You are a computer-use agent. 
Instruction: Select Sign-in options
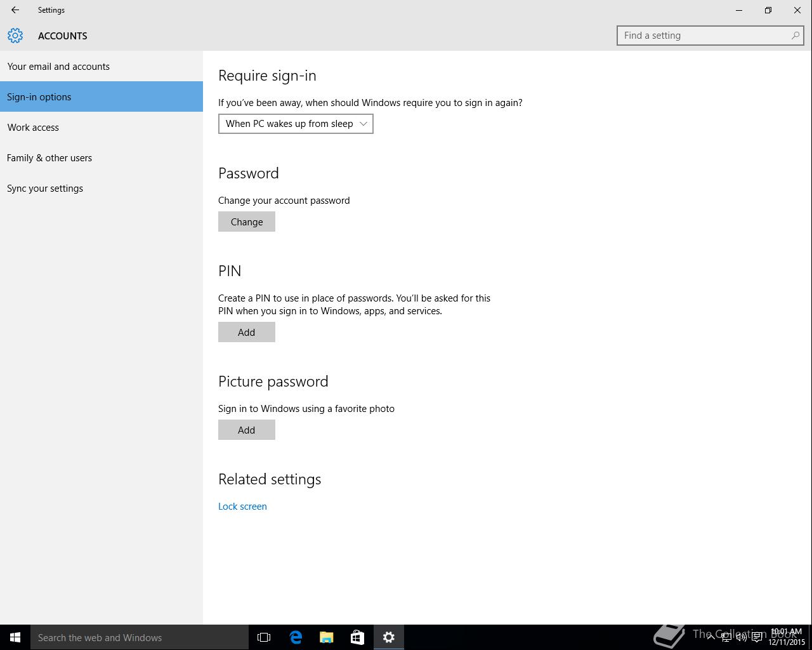(101, 96)
